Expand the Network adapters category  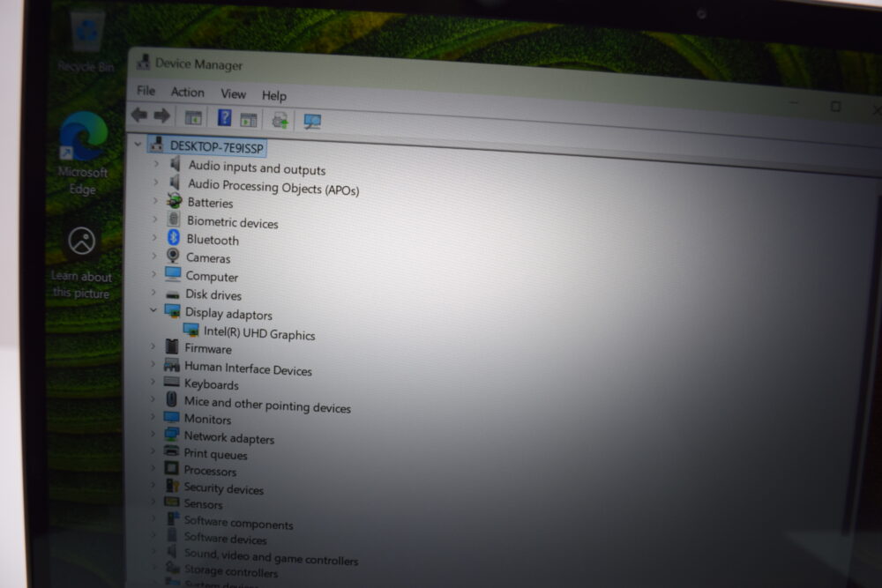pyautogui.click(x=153, y=434)
